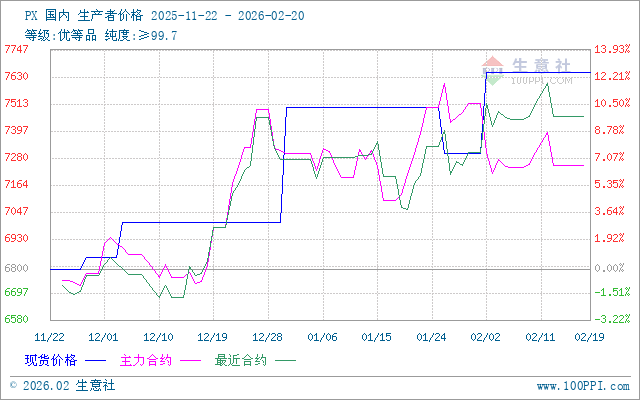640x400 pixels.
Task: Click the 12/19 date axis label
Action: [x=211, y=336]
